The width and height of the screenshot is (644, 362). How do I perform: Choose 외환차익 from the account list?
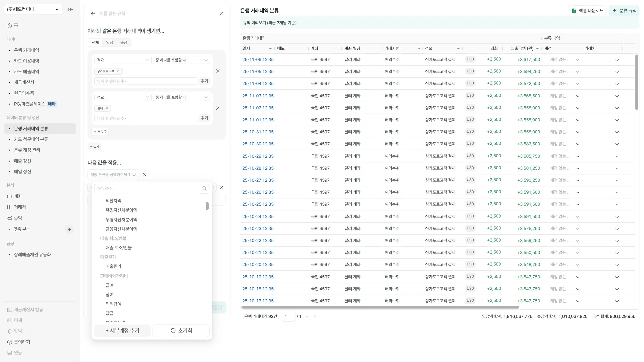tap(113, 201)
